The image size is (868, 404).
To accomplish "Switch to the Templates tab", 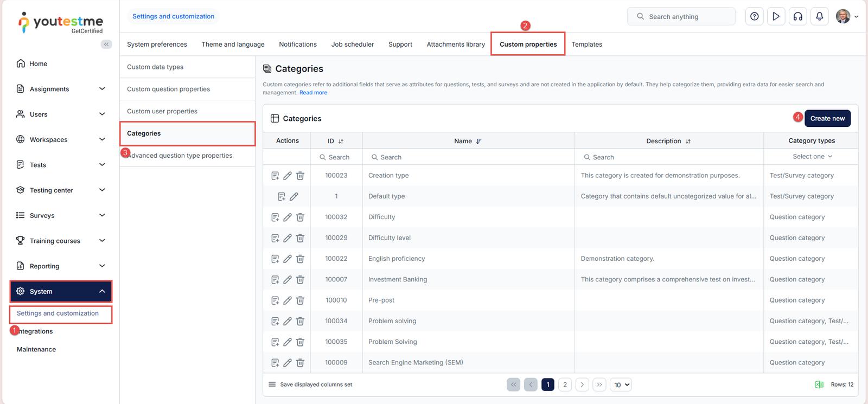I will [586, 44].
